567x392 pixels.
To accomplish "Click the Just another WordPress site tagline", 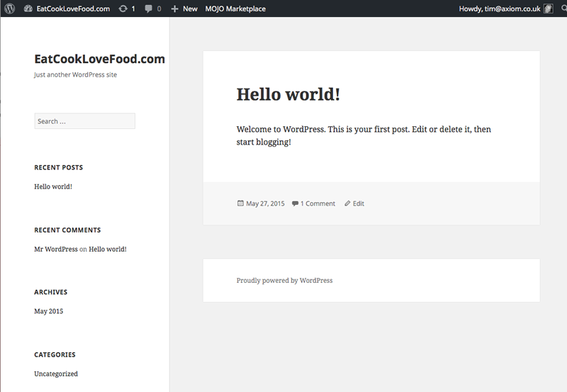I will coord(76,75).
